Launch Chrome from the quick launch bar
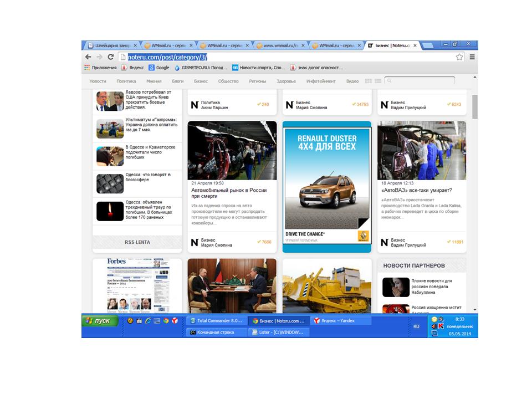The width and height of the screenshot is (532, 399). coord(166,321)
